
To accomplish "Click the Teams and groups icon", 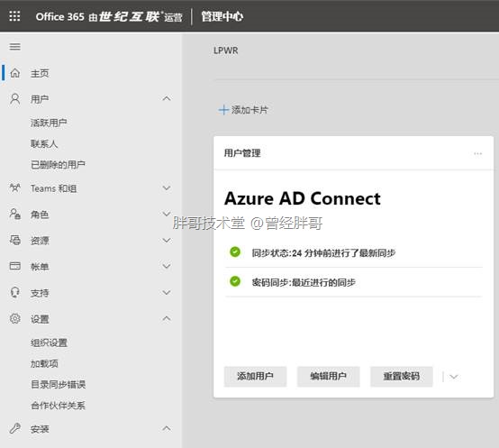I will pos(15,187).
